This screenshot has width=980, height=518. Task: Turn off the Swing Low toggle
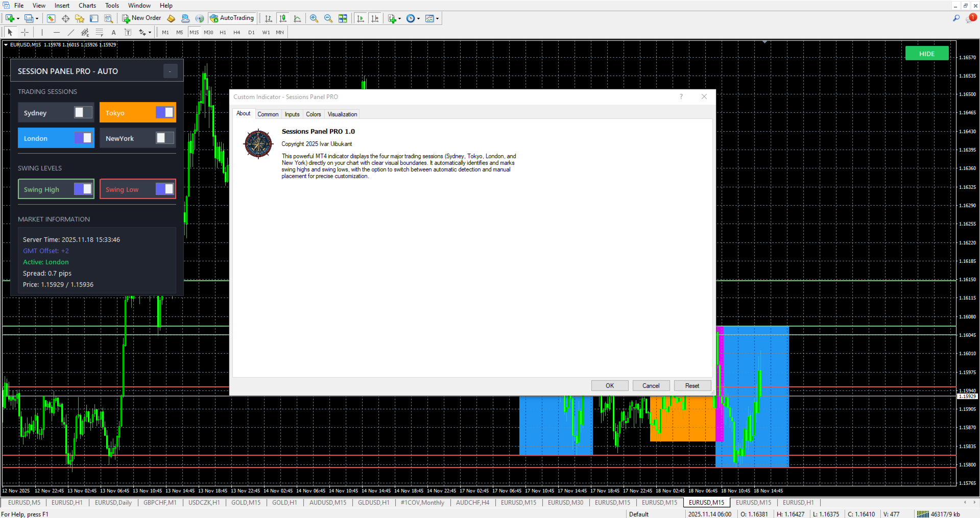tap(164, 189)
